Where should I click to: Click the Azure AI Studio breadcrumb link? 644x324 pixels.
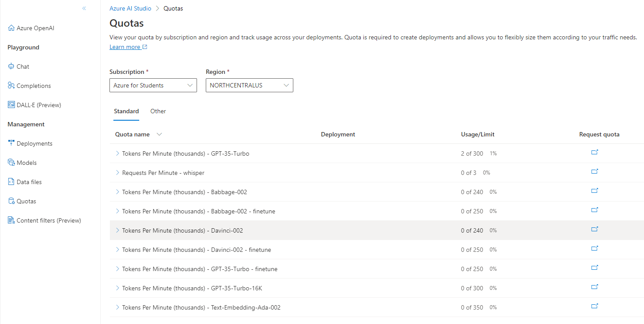pyautogui.click(x=130, y=8)
